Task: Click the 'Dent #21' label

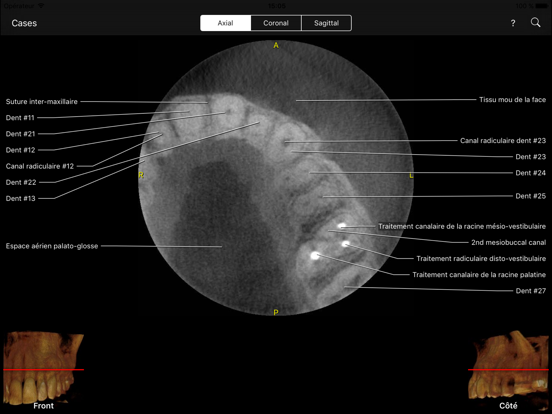Action: (x=20, y=134)
